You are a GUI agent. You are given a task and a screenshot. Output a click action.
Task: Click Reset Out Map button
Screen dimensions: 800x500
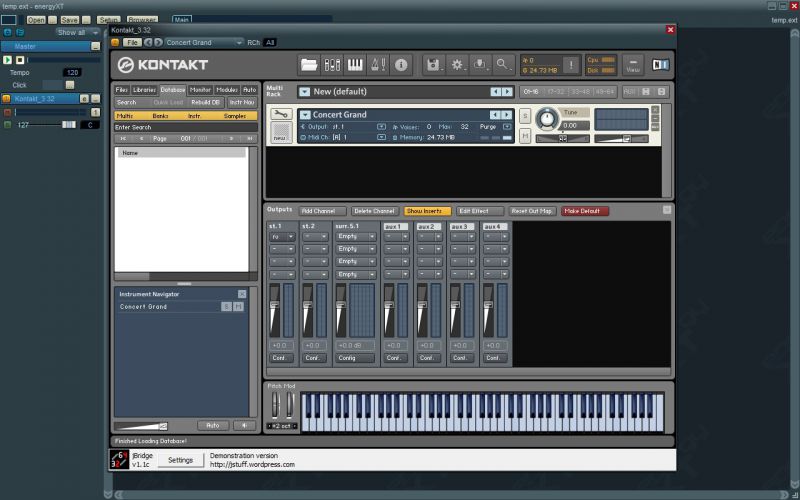point(532,211)
